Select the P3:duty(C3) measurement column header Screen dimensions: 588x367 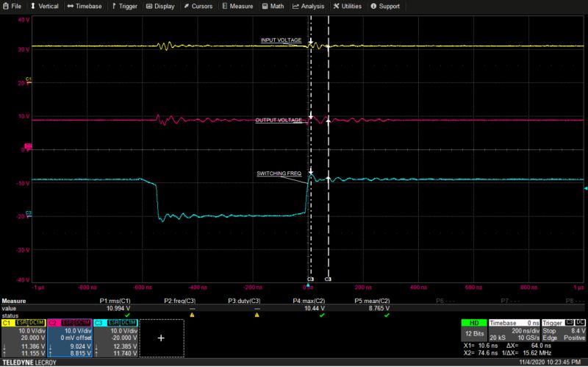(x=244, y=301)
